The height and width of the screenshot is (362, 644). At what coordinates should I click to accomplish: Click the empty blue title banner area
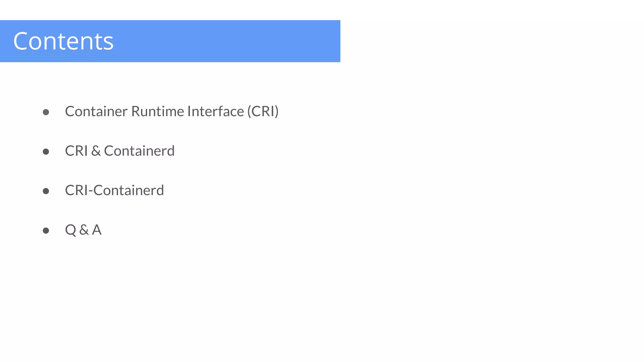[x=226, y=41]
